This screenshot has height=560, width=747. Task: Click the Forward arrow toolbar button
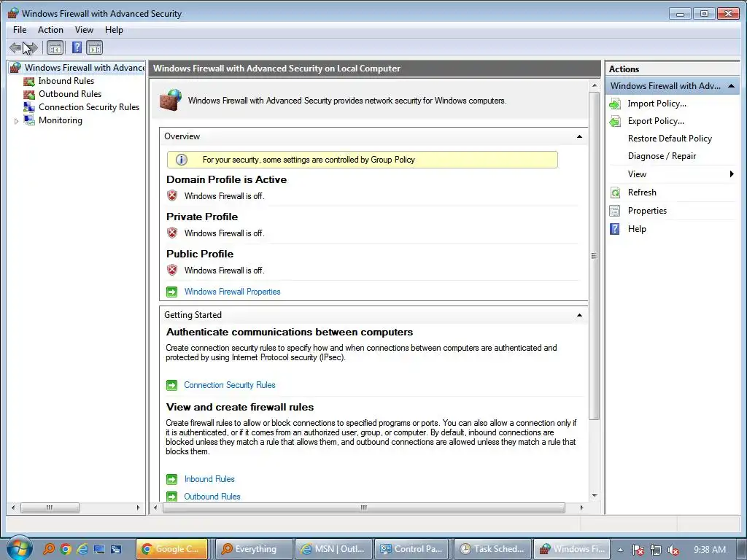[x=31, y=47]
